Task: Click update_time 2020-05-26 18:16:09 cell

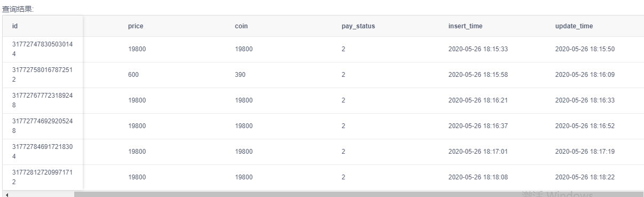Action: (x=585, y=75)
